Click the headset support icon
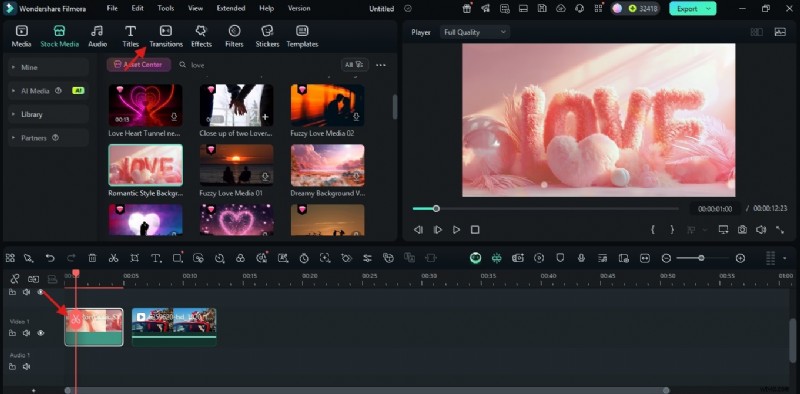The width and height of the screenshot is (800, 394). (579, 9)
